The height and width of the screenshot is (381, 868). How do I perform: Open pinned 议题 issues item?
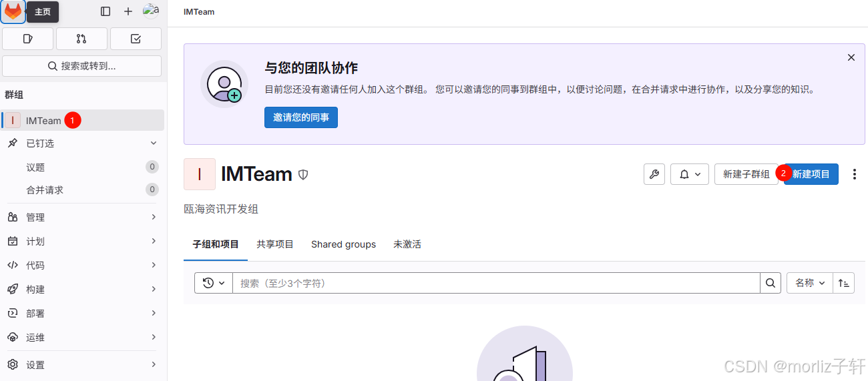(83, 167)
